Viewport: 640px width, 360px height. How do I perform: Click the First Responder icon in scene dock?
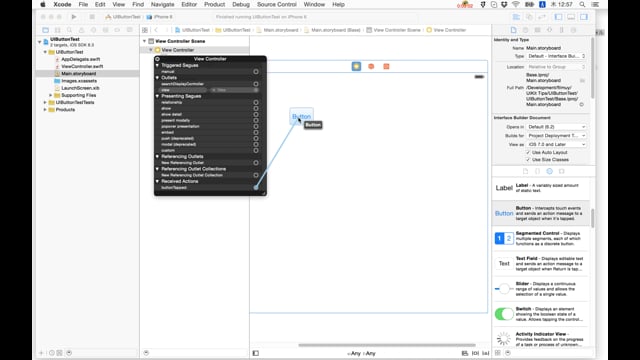tap(371, 66)
